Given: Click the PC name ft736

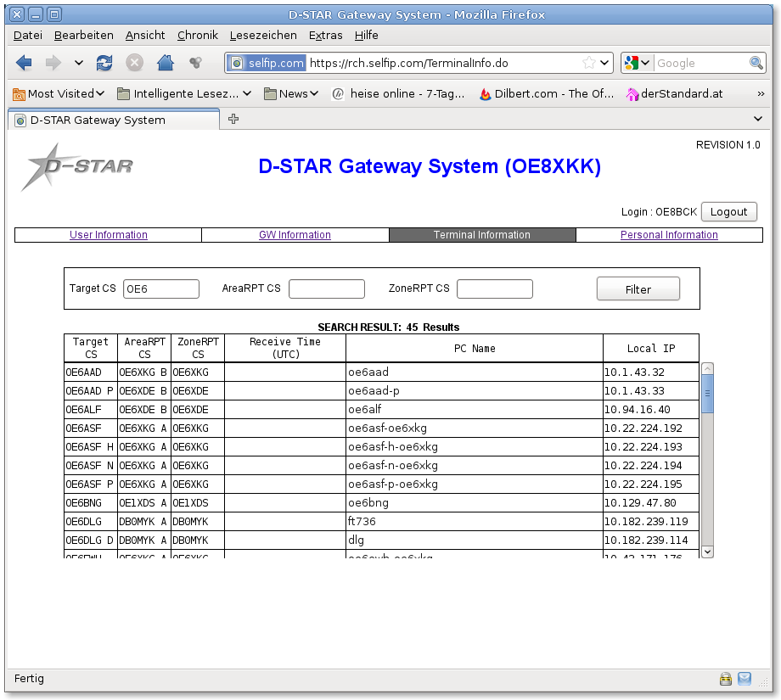Looking at the screenshot, I should pyautogui.click(x=362, y=521).
